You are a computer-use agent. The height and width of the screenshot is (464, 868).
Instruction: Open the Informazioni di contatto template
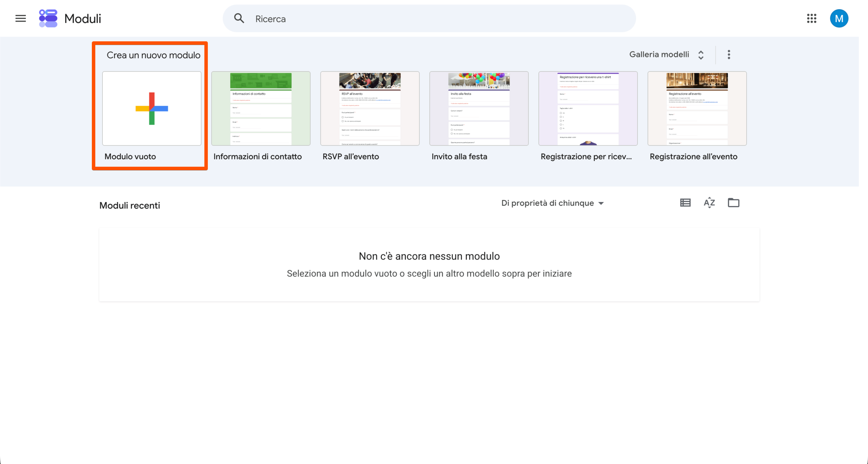click(x=261, y=108)
